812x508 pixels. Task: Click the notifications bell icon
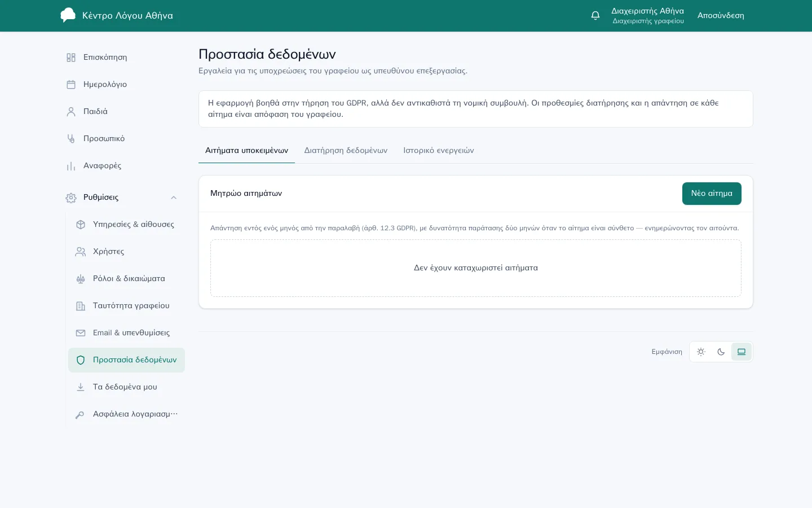click(595, 15)
